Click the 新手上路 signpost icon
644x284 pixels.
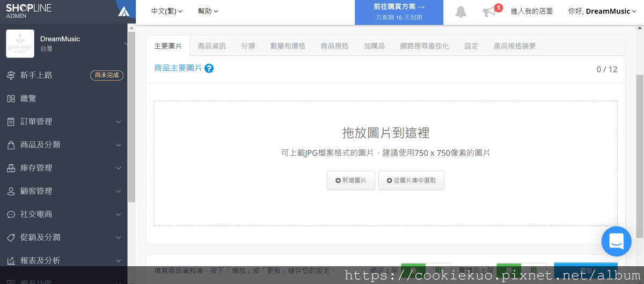point(11,76)
